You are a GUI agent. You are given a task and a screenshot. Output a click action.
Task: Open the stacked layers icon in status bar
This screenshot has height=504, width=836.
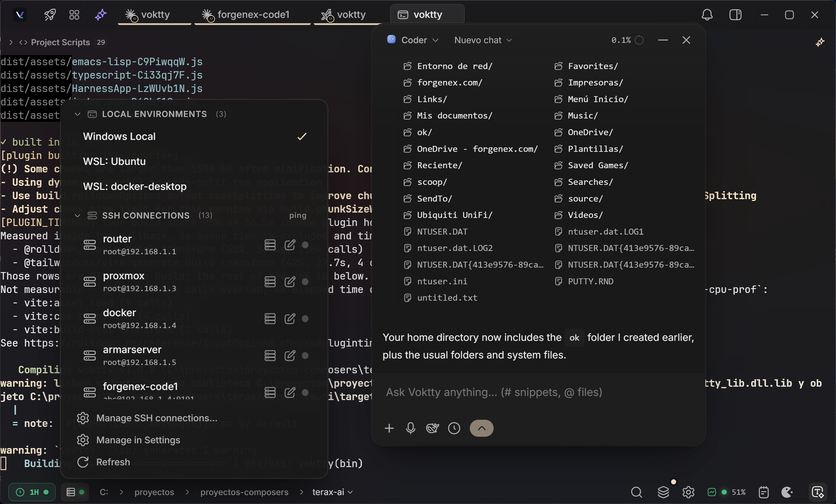[663, 492]
